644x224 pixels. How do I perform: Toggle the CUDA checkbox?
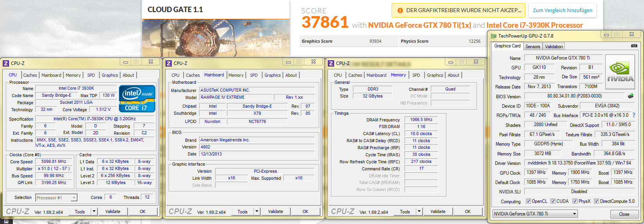pos(553,201)
